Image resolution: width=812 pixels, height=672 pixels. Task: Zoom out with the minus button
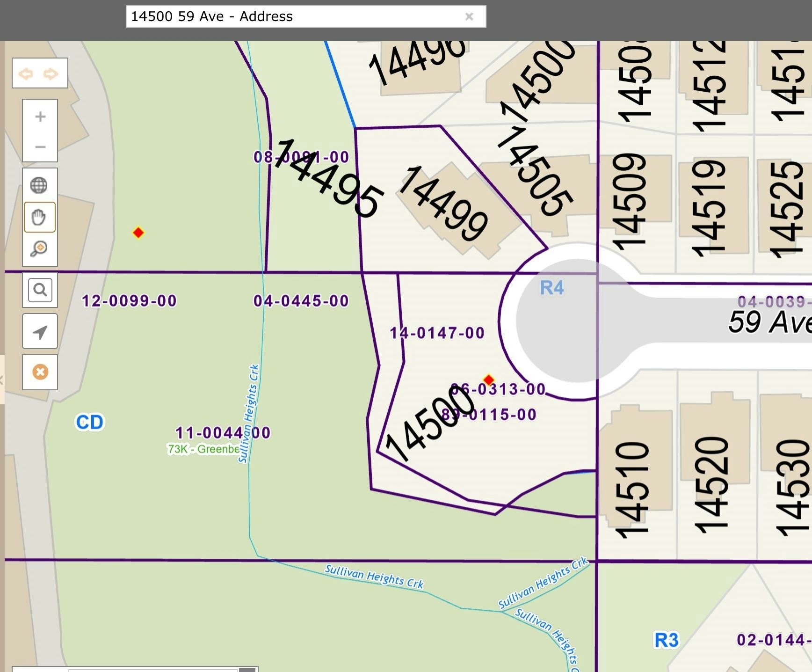click(x=40, y=147)
